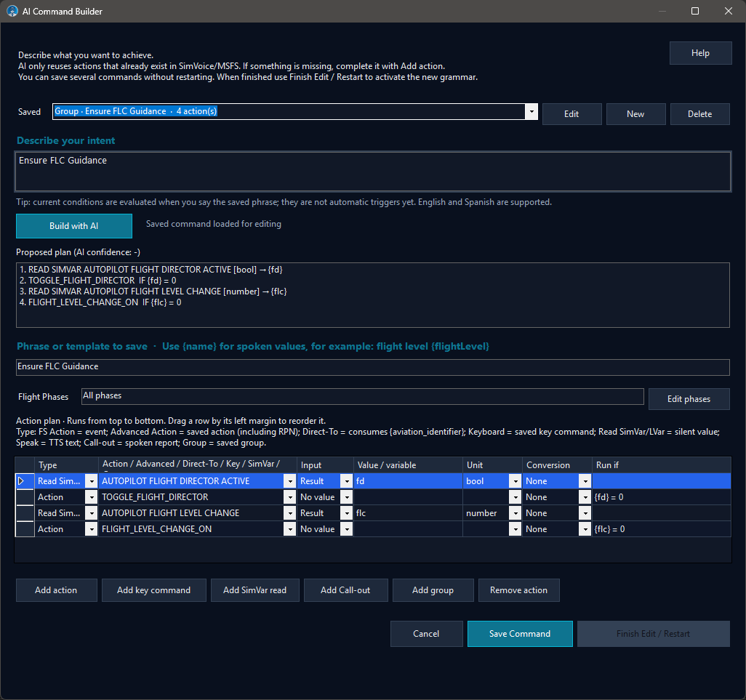The width and height of the screenshot is (746, 700).
Task: Open Input dropdown in the fd row
Action: click(x=347, y=481)
